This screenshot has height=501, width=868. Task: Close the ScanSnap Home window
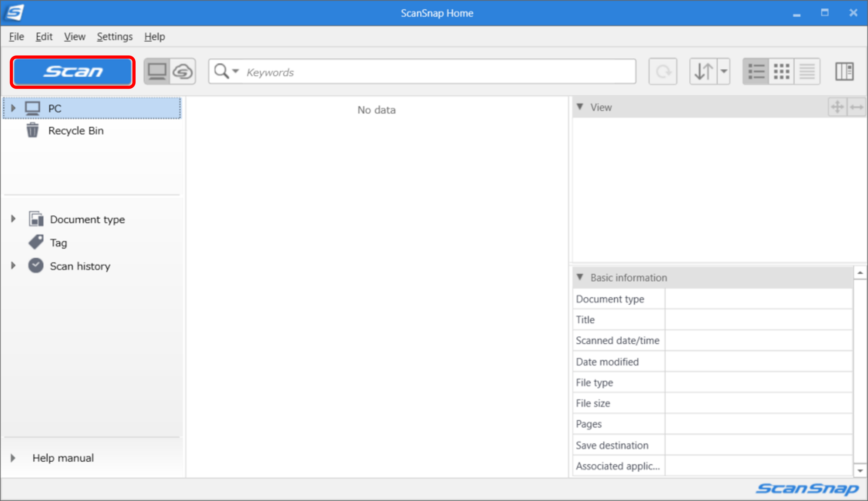coord(853,13)
